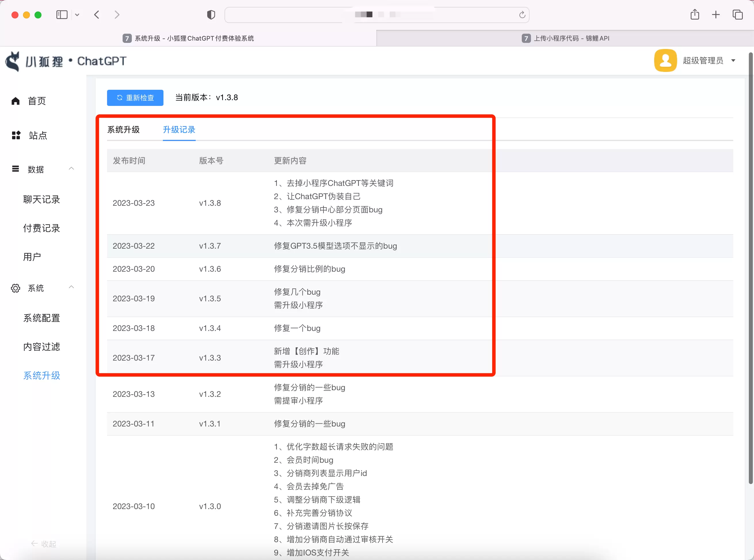The width and height of the screenshot is (754, 560).
Task: Click the 首页 home icon
Action: tap(16, 101)
